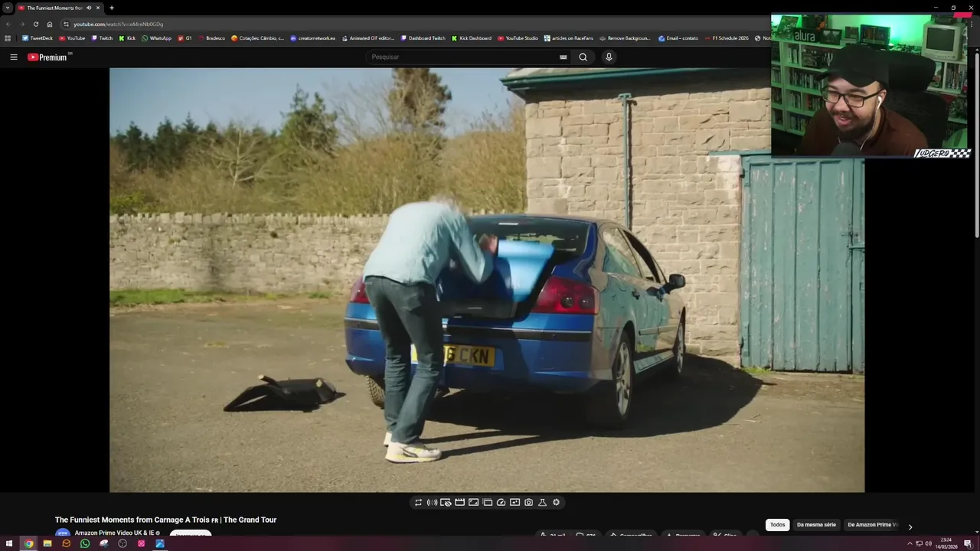
Task: Open the F1 Schedule 2026 bookmark
Action: click(727, 38)
